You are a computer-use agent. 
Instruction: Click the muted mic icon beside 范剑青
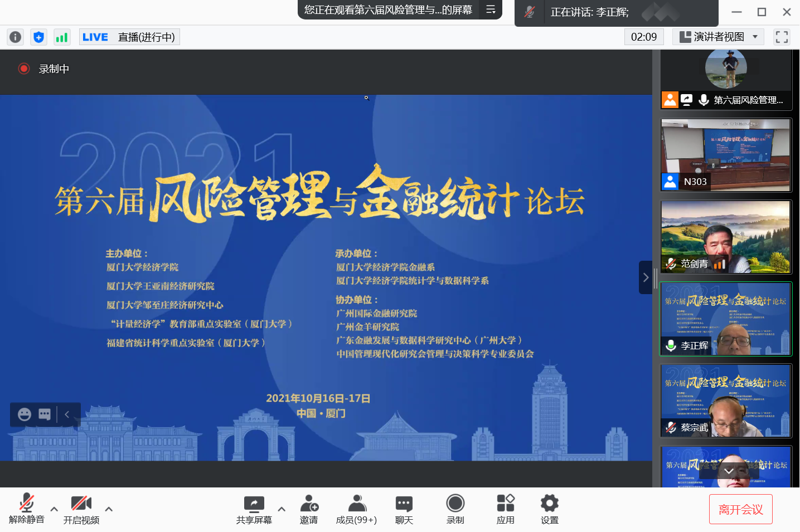(x=671, y=263)
